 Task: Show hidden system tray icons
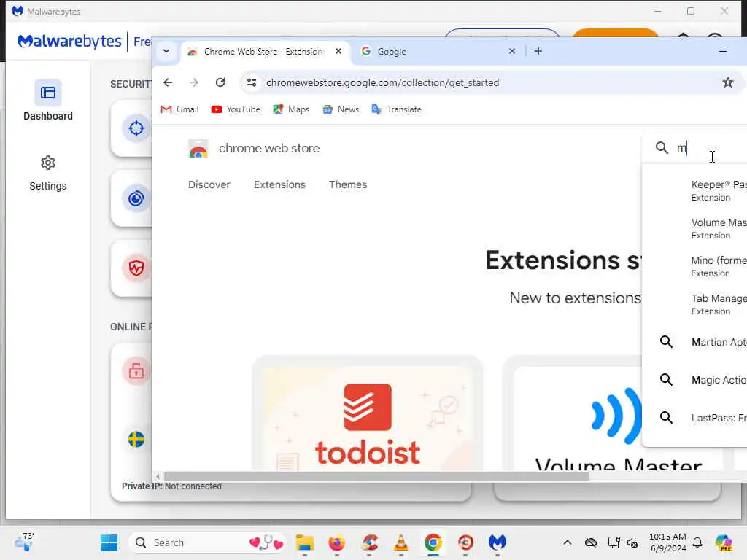pyautogui.click(x=567, y=542)
